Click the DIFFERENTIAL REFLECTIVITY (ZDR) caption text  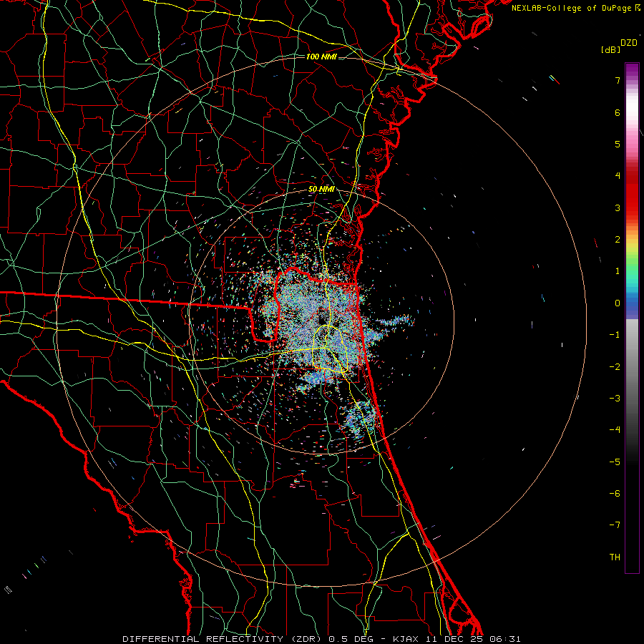click(223, 639)
